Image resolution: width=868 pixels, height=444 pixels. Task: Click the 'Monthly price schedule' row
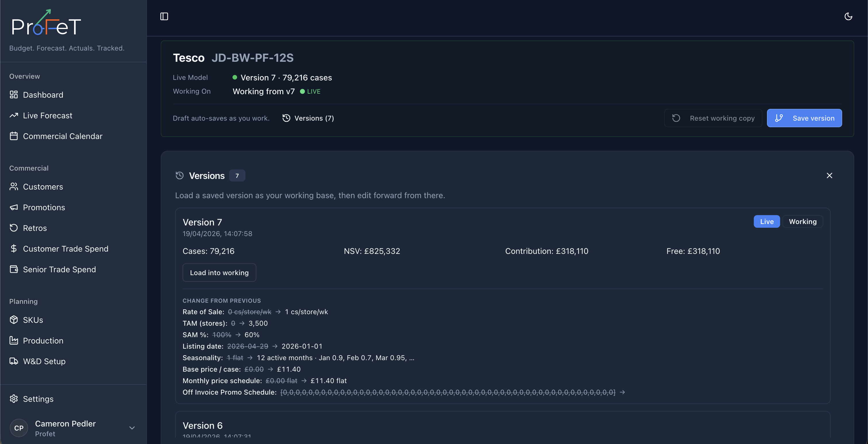[265, 381]
